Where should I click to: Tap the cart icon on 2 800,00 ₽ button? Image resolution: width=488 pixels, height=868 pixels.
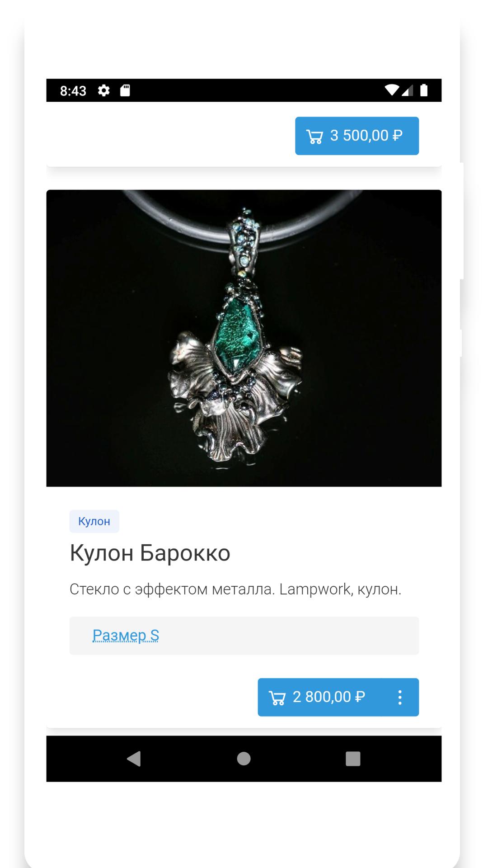(x=277, y=698)
